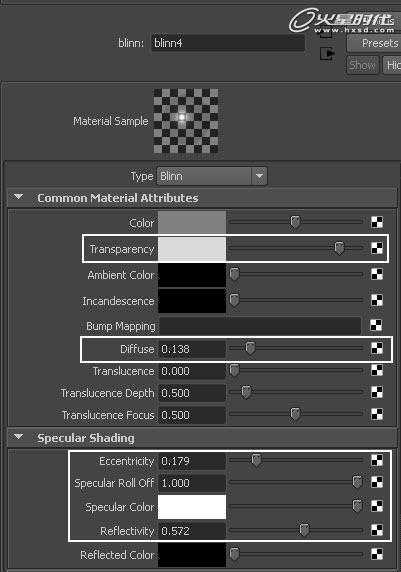
Task: Click the Translucence value field 0.000
Action: pyautogui.click(x=192, y=371)
